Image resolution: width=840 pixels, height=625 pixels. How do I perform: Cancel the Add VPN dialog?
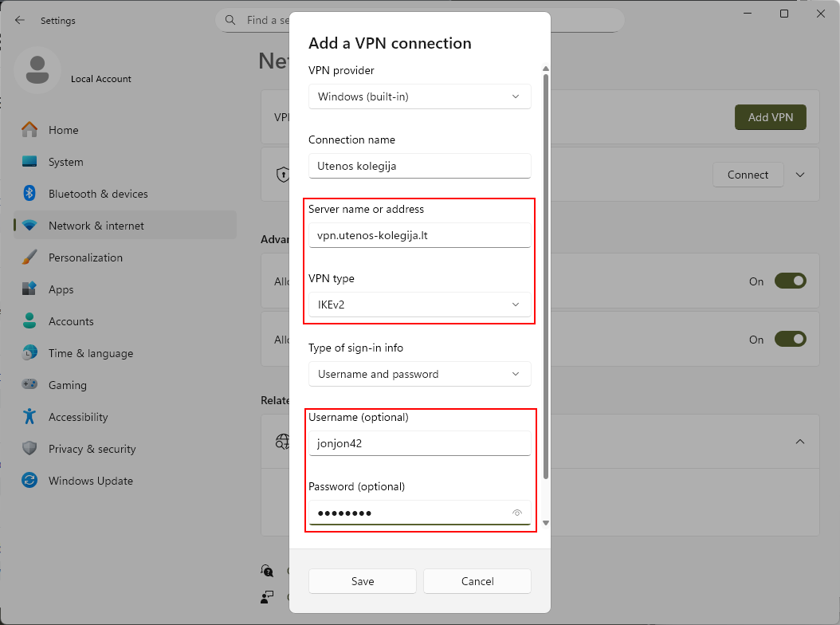point(477,581)
